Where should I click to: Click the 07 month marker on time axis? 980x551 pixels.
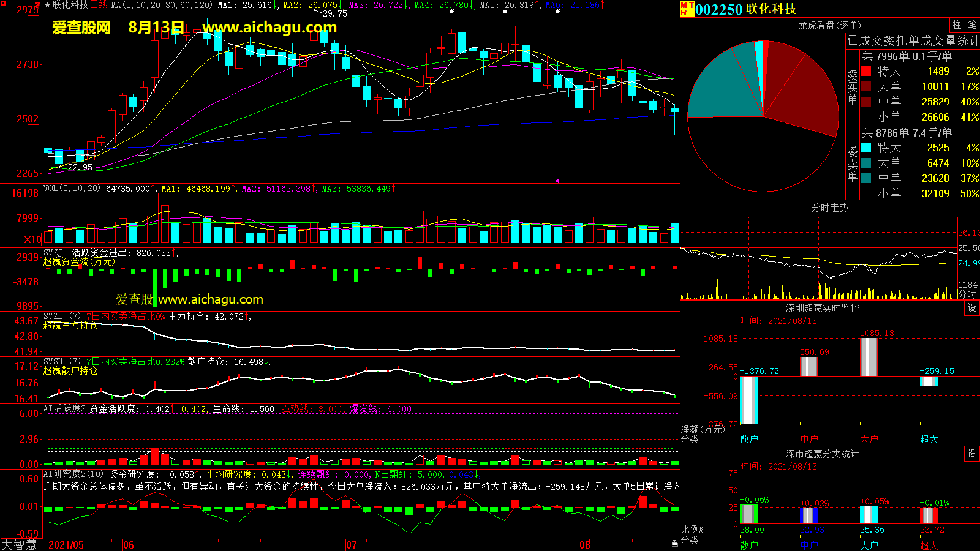(352, 545)
